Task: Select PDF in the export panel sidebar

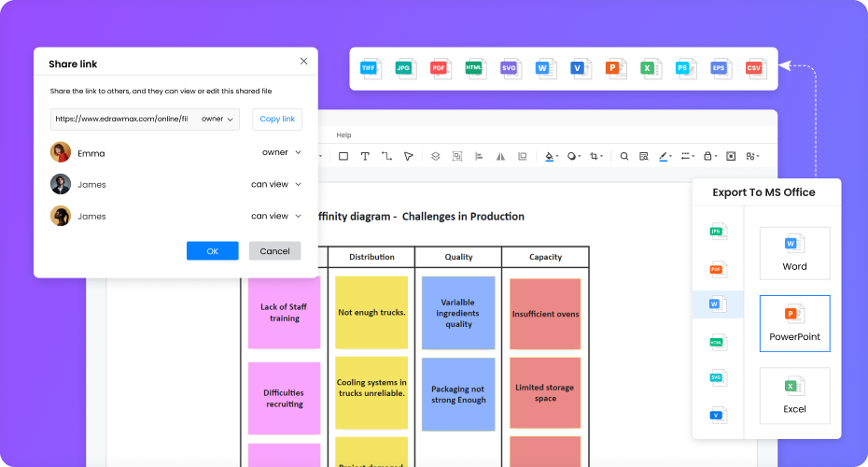Action: pyautogui.click(x=717, y=269)
